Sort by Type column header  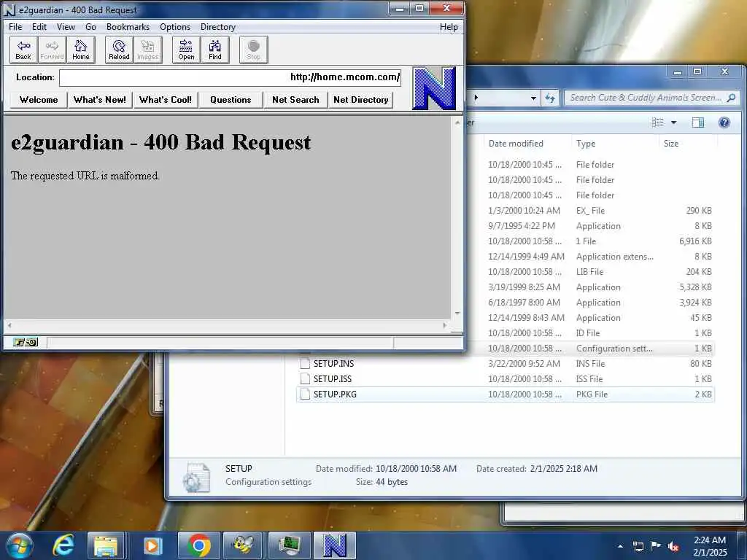pyautogui.click(x=614, y=144)
